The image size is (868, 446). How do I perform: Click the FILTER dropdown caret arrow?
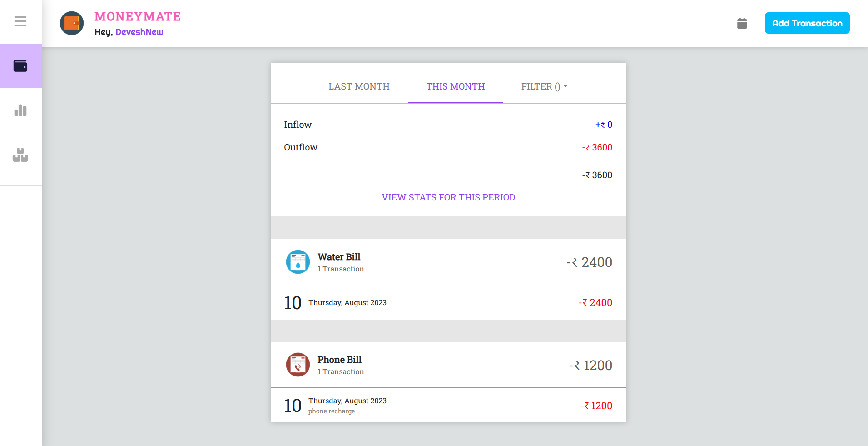coord(565,86)
